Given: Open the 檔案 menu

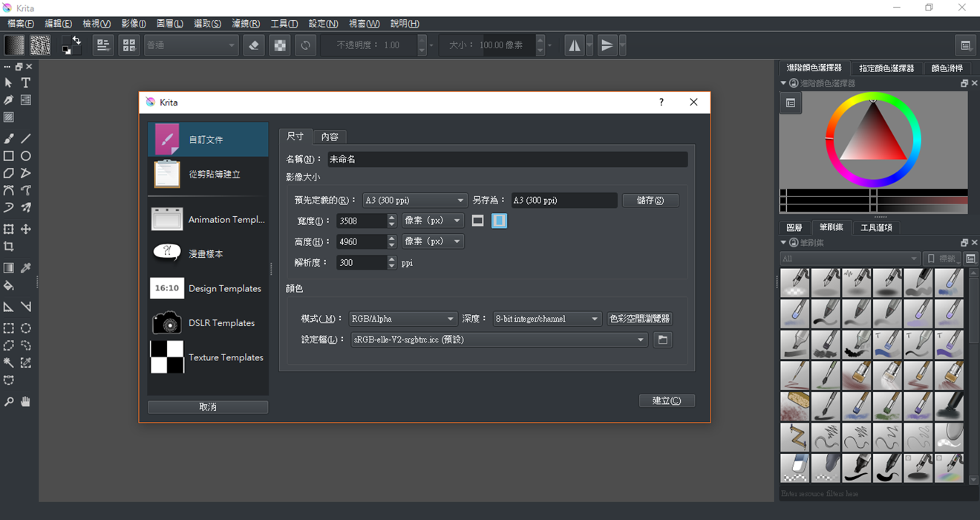Looking at the screenshot, I should 21,24.
